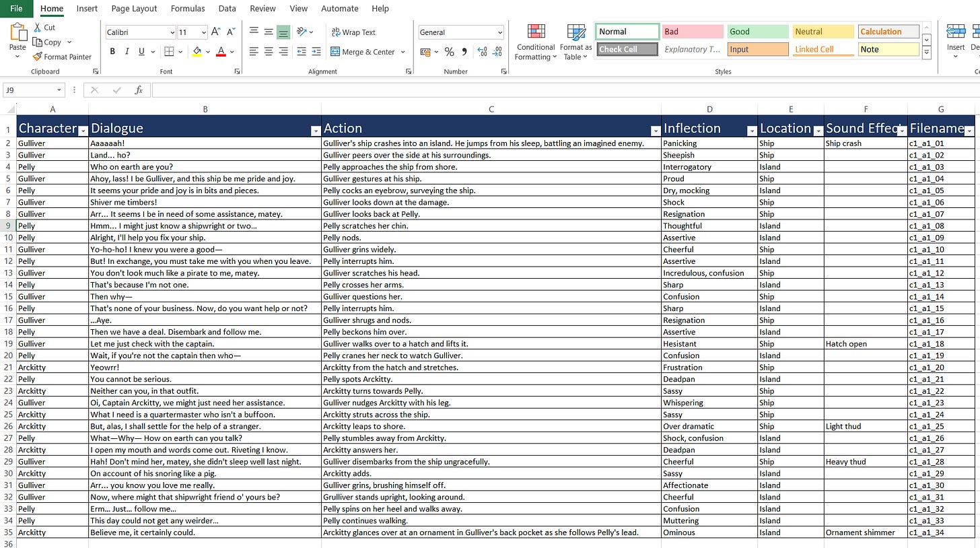Click the Accounting Number Format icon
Screen dimensions: 980x548
click(425, 52)
